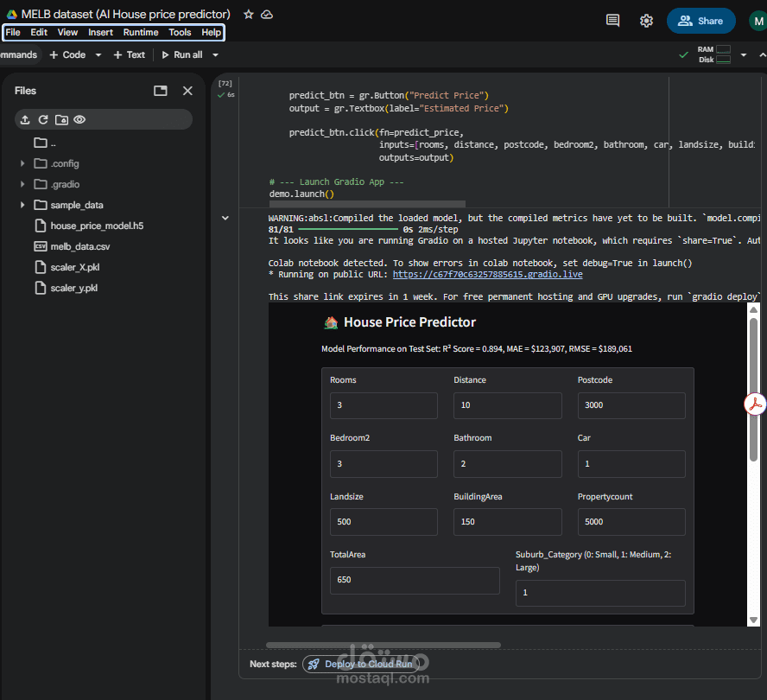The width and height of the screenshot is (767, 700).
Task: Click the Car input field
Action: (x=631, y=463)
